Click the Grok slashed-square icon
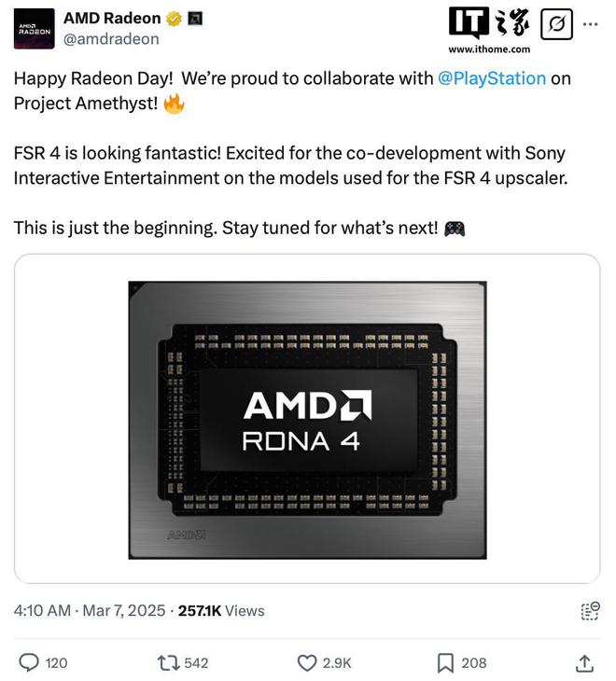Image resolution: width=616 pixels, height=681 pixels. 557,24
